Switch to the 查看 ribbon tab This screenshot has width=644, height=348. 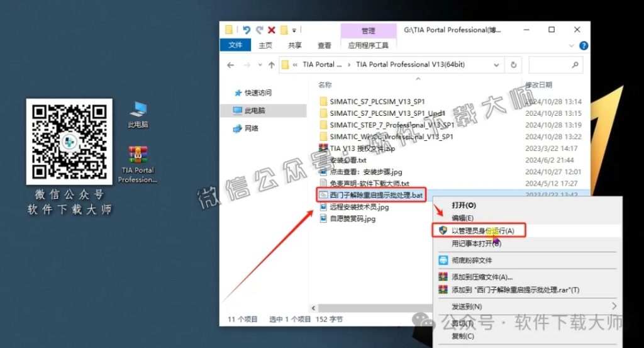pyautogui.click(x=324, y=45)
